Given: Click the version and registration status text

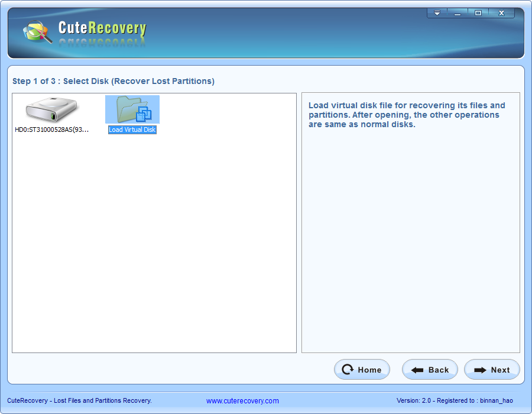Looking at the screenshot, I should (x=455, y=400).
